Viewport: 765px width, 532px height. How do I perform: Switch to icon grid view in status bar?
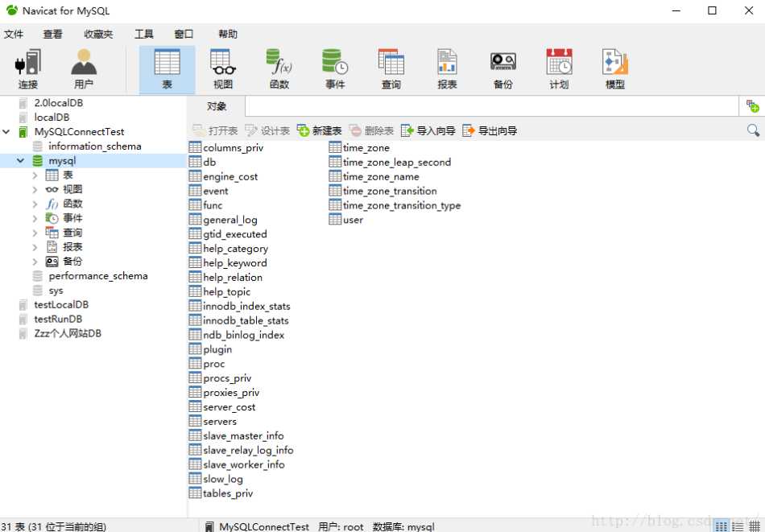pos(721,526)
